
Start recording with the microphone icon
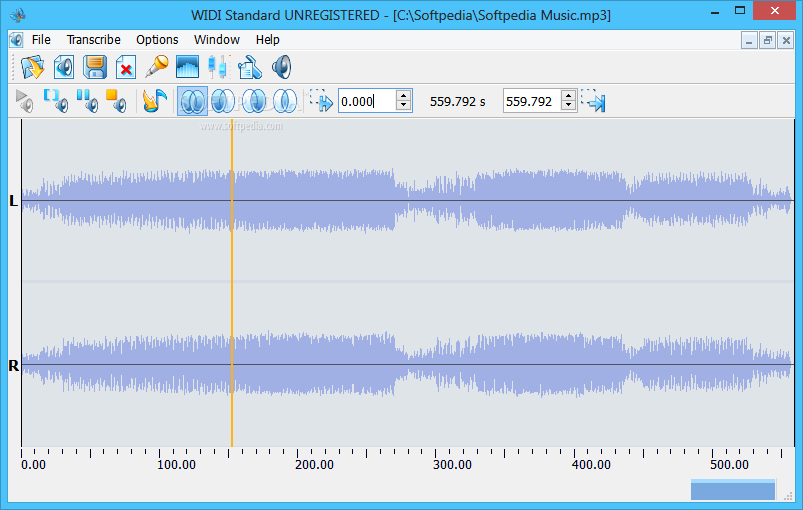(x=157, y=67)
